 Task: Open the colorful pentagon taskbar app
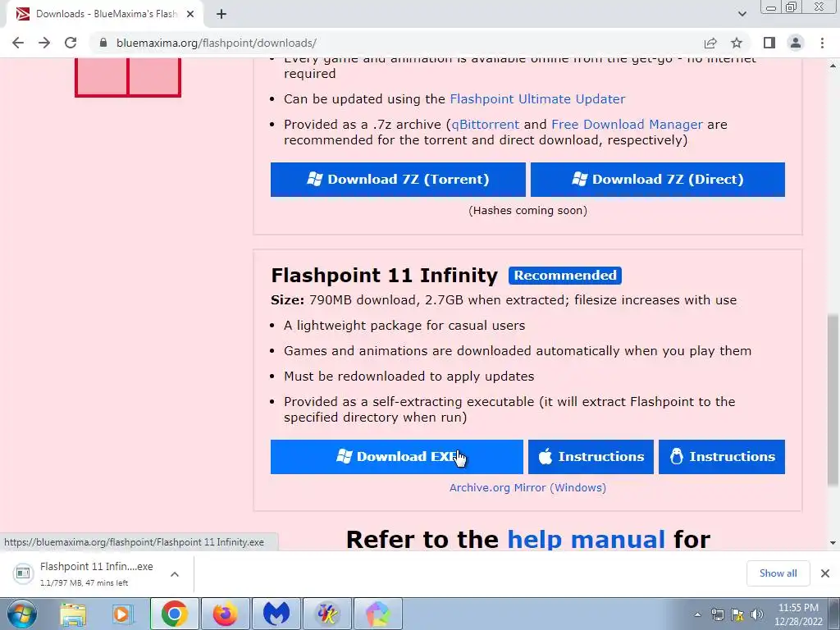(x=377, y=614)
